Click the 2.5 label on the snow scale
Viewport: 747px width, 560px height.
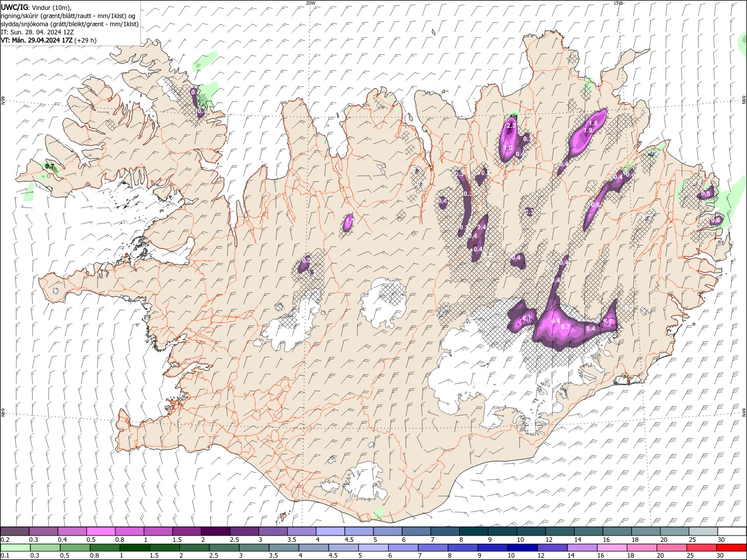click(234, 540)
